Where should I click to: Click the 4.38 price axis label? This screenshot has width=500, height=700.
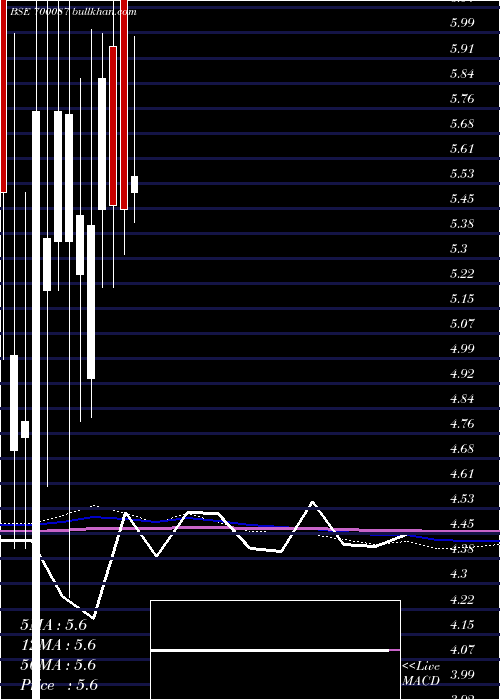coord(462,548)
